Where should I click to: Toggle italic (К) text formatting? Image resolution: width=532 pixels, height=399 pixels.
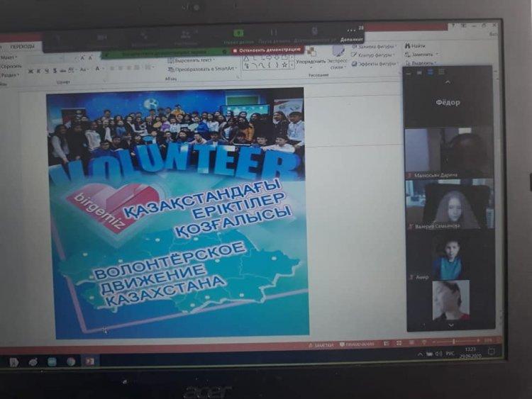[38, 71]
